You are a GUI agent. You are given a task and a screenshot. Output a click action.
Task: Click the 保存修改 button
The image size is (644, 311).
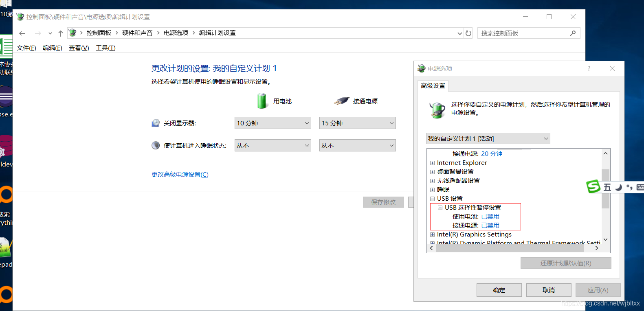point(383,202)
